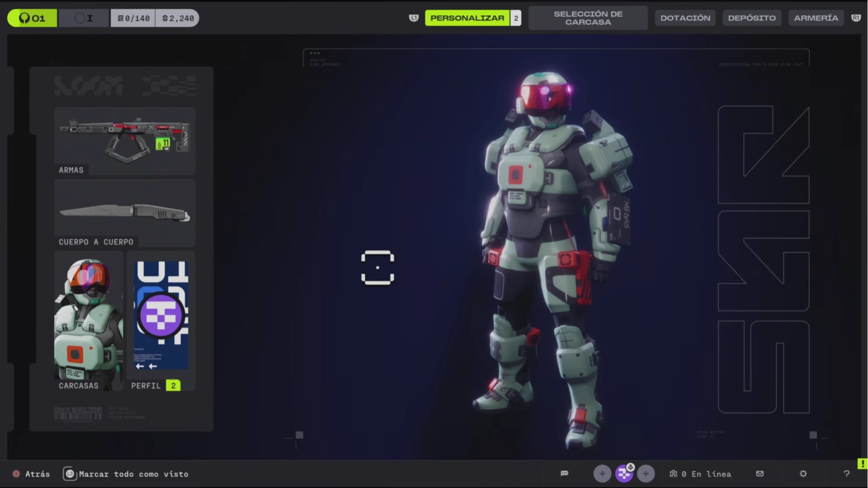Open the chat bubble icon
The width and height of the screenshot is (868, 488).
click(x=564, y=474)
